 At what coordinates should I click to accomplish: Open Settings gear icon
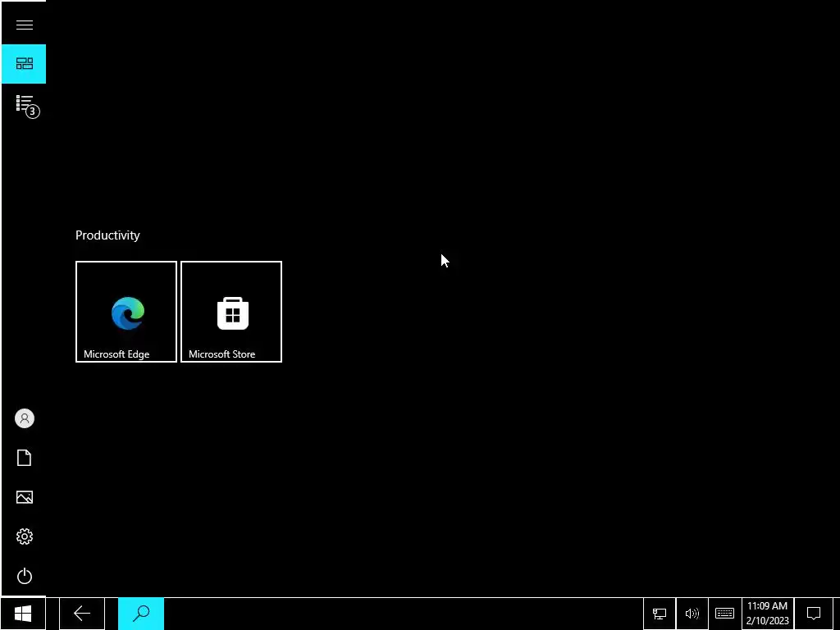click(24, 536)
